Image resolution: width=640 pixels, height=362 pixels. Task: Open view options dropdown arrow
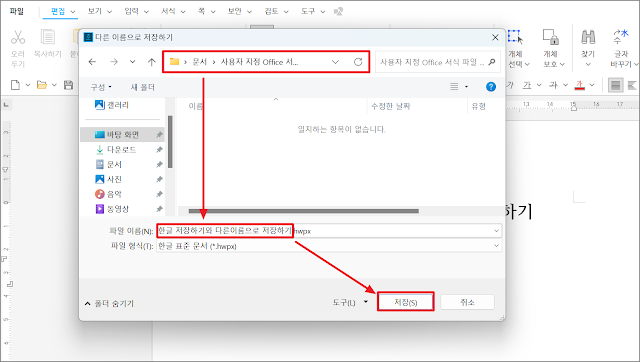[x=466, y=87]
